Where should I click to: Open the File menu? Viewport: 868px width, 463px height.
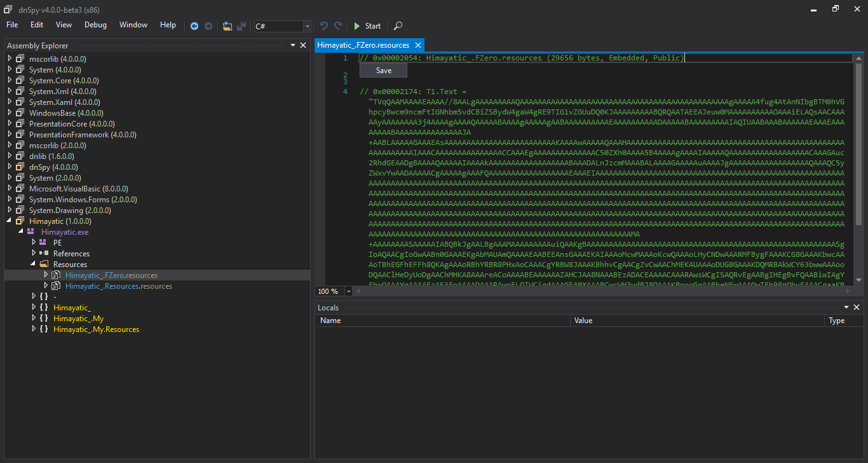[12, 25]
